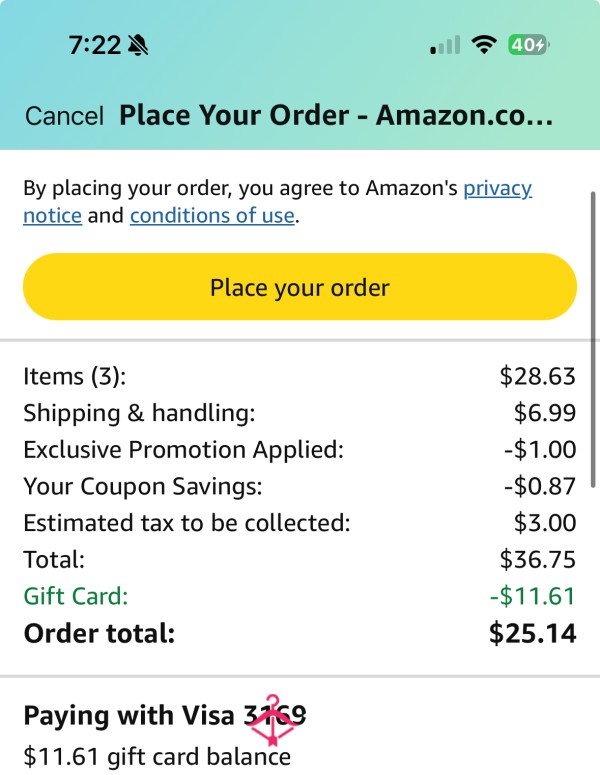The height and width of the screenshot is (775, 600).
Task: Tap the Order total $25.14 amount
Action: [532, 633]
